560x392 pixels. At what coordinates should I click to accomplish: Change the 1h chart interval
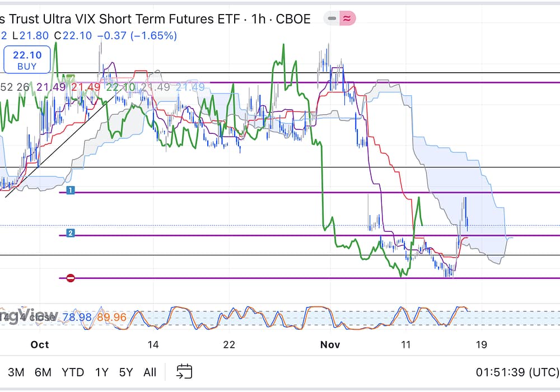coord(258,18)
